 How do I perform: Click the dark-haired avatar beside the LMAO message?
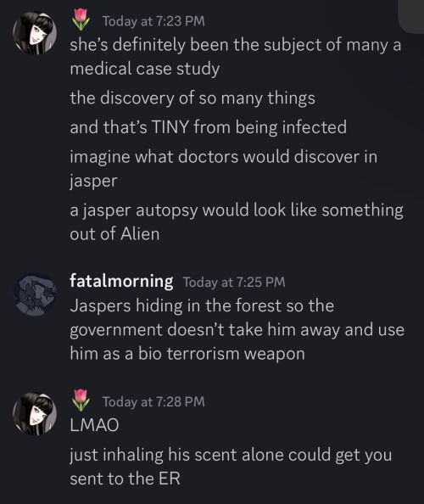[x=35, y=414]
